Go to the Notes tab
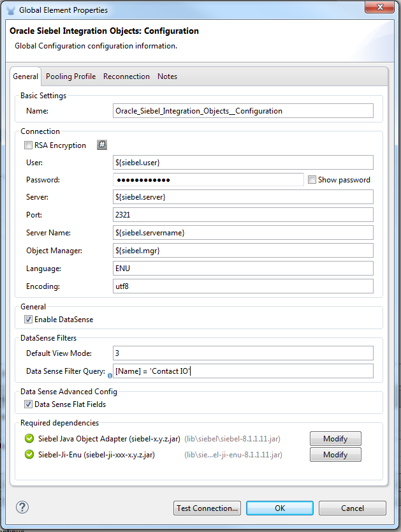Viewport: 401px width, 532px height. [167, 77]
